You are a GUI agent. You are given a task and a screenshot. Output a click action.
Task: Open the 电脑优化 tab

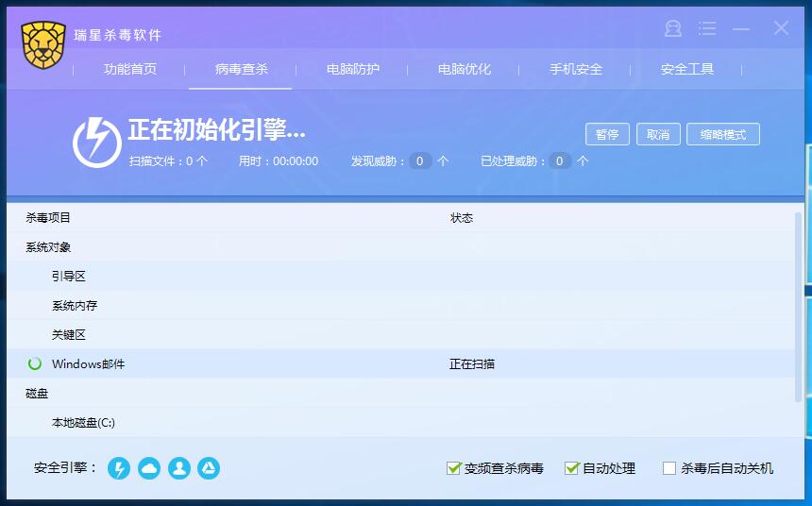tap(464, 69)
